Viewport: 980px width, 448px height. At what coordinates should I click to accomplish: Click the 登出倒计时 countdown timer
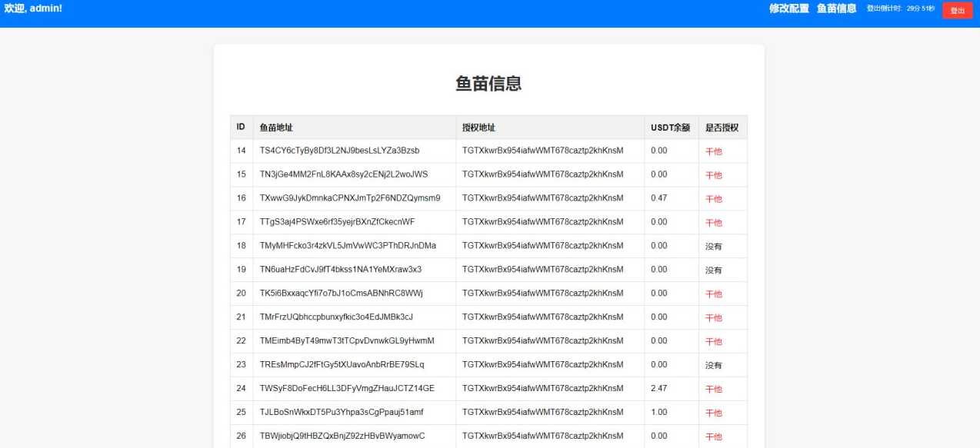[901, 8]
